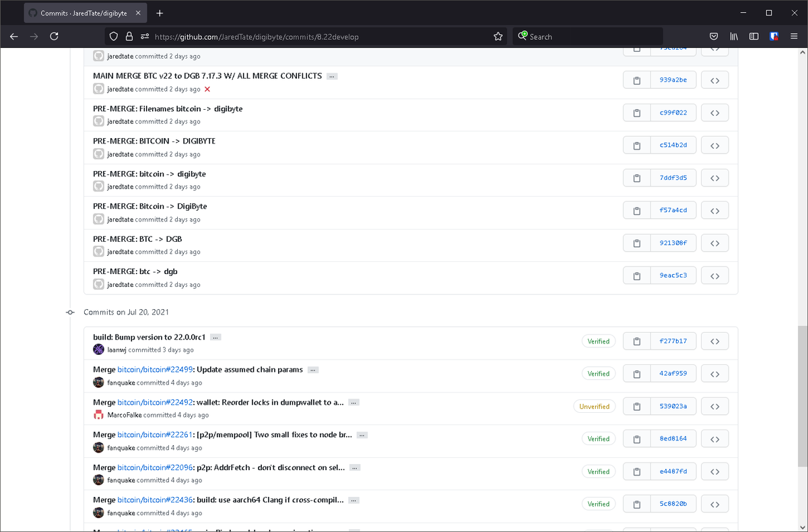Expand MAIN MERGE commit message ellipsis
Image resolution: width=808 pixels, height=532 pixels.
tap(332, 76)
